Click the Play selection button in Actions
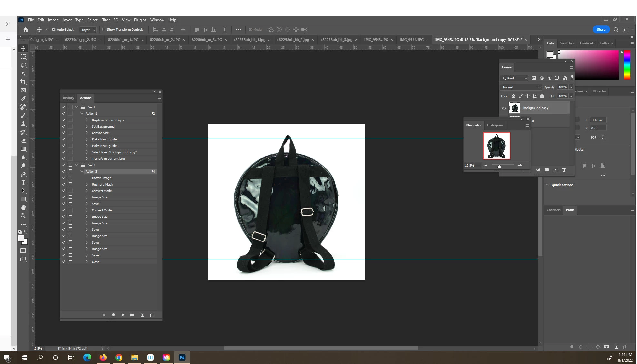 coord(123,315)
